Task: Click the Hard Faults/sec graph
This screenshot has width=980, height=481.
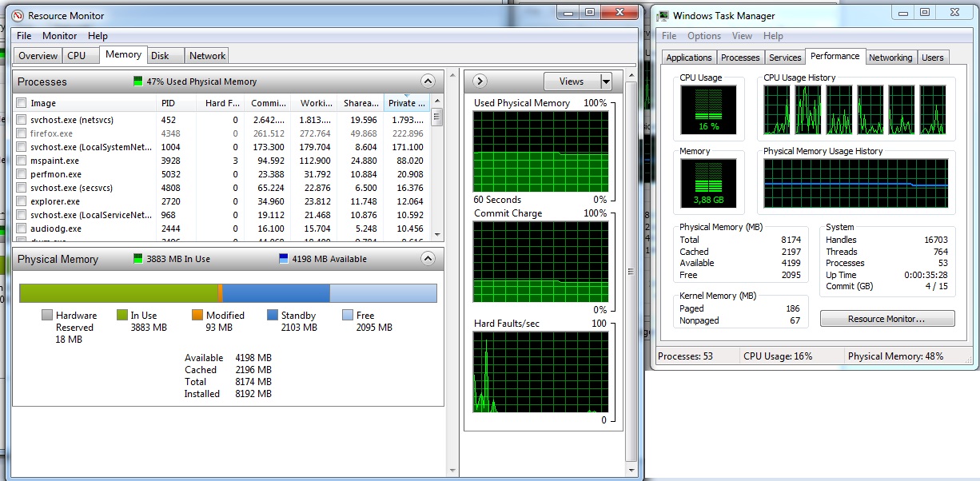Action: pyautogui.click(x=540, y=372)
